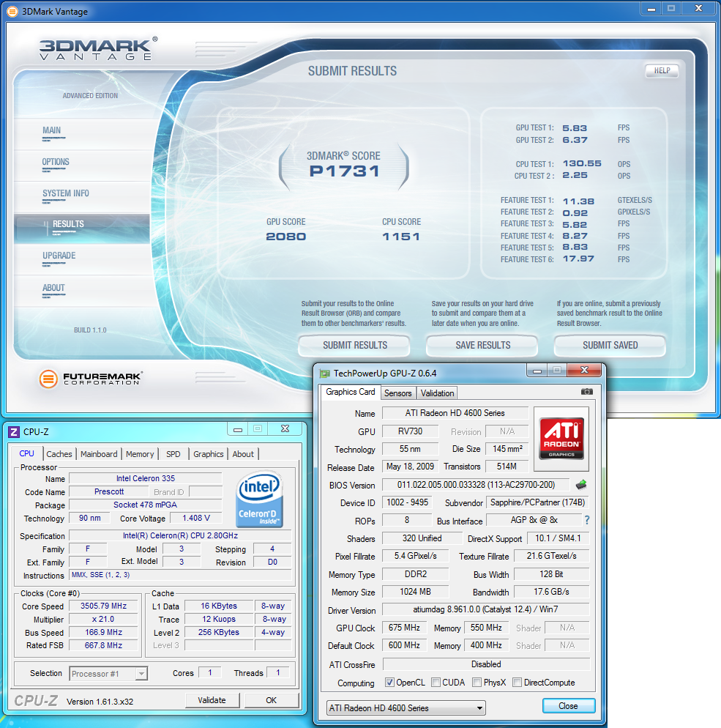Click the Core Speed value 3505.79 MHz

[103, 606]
